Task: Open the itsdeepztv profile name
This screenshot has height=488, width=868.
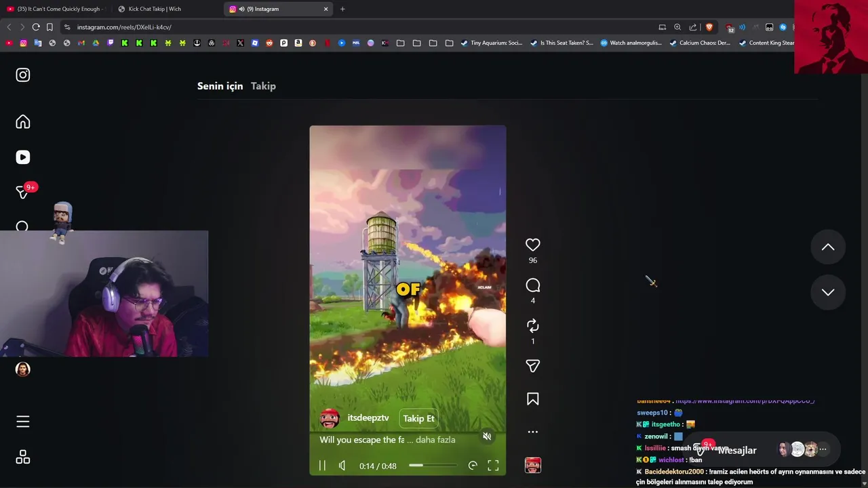Action: [368, 418]
